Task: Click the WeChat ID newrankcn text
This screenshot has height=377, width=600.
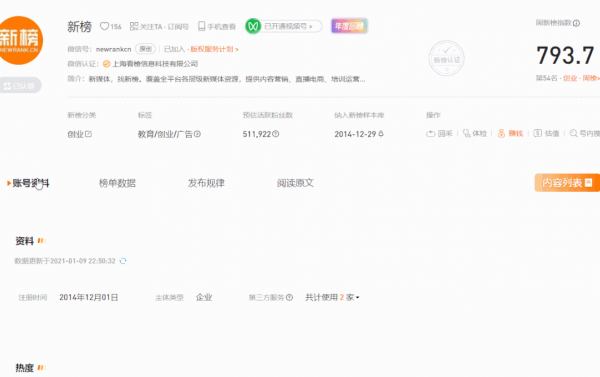Action: click(x=113, y=49)
